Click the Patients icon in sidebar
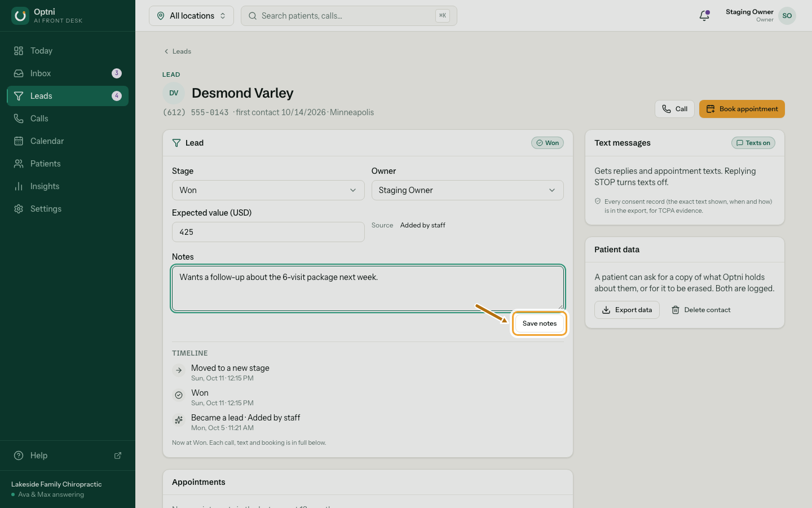 pos(19,164)
